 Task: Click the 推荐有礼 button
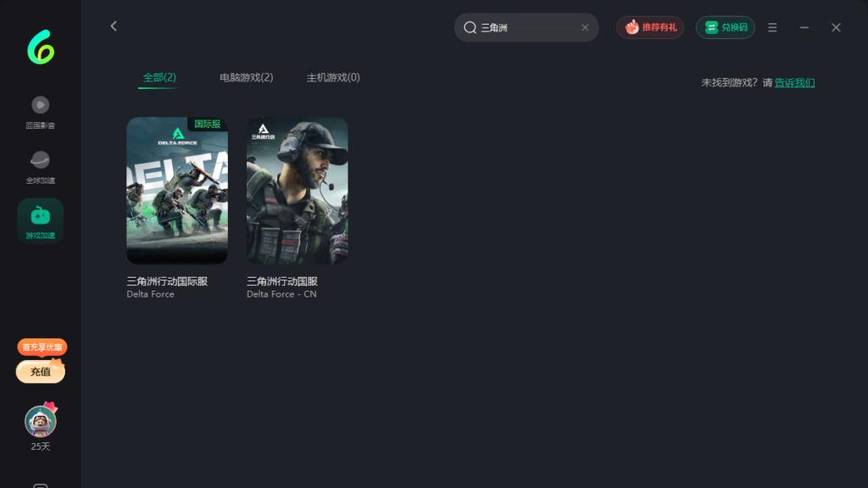coord(650,28)
